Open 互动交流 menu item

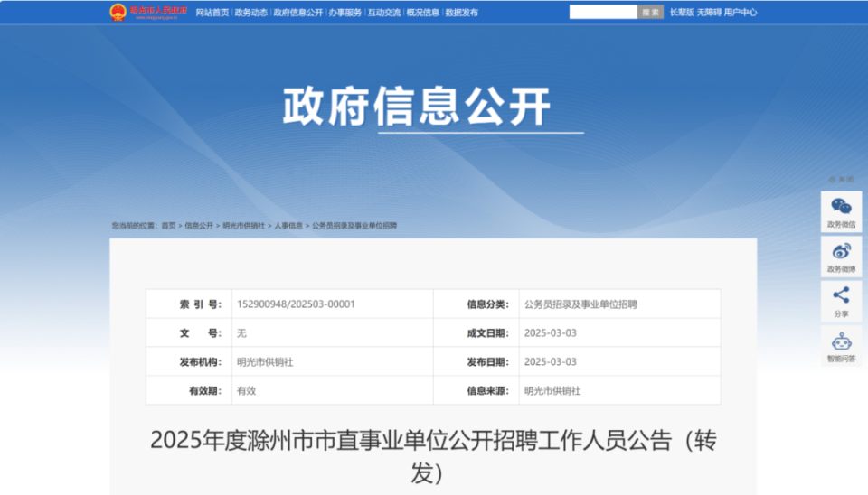pos(383,12)
